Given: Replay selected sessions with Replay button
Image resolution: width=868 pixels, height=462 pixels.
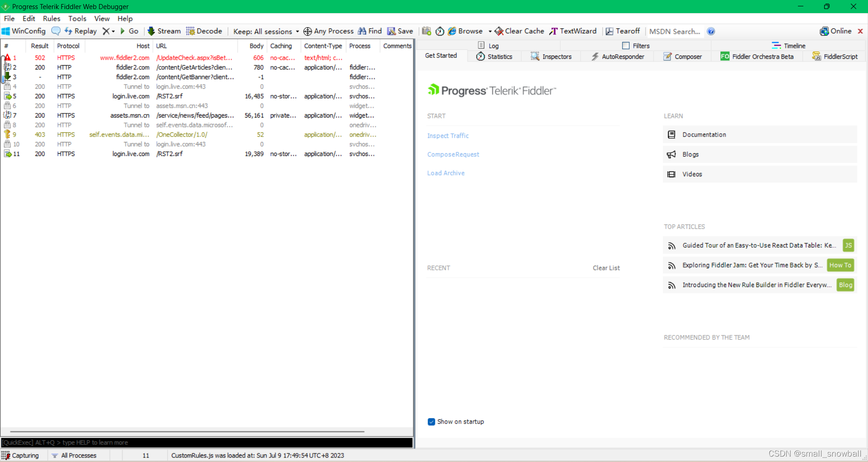Looking at the screenshot, I should pyautogui.click(x=80, y=31).
